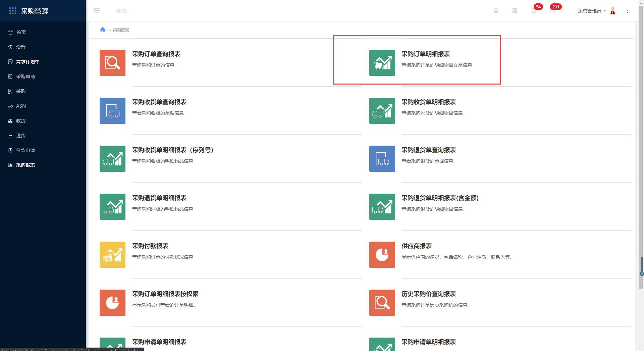Viewport: 644px width, 351px height.
Task: Open the 采购订单明细报表 green cart icon
Action: click(x=382, y=63)
